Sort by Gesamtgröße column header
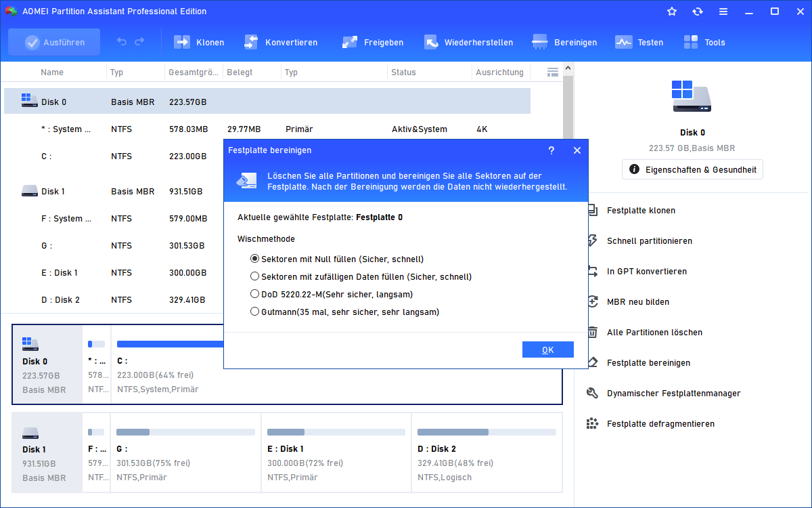Screen dimensions: 812x508 (194, 72)
